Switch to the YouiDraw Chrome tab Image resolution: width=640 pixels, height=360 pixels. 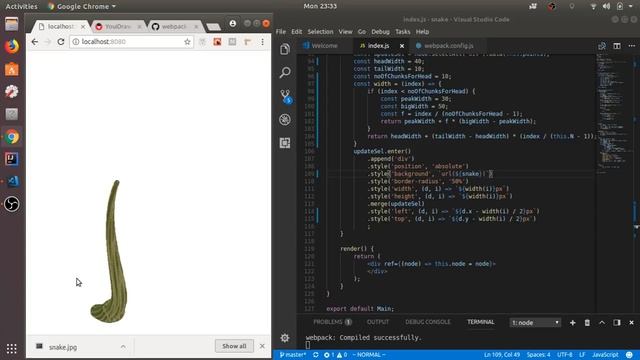coord(118,27)
